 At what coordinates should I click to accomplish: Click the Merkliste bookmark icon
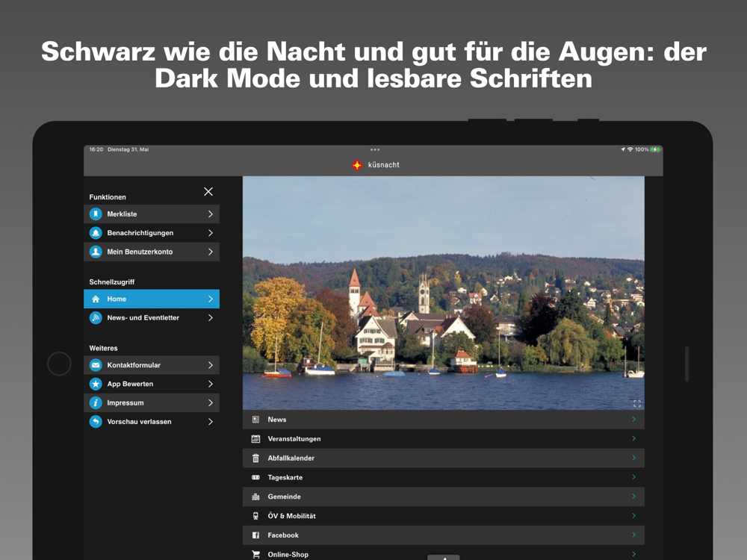[96, 214]
